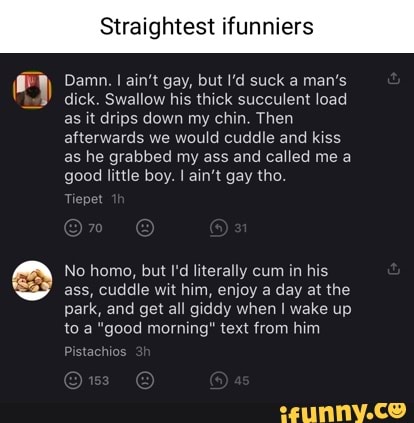Show the 45 replies on Pistachios' comment
Viewport: 414px width, 423px height.
(x=242, y=381)
